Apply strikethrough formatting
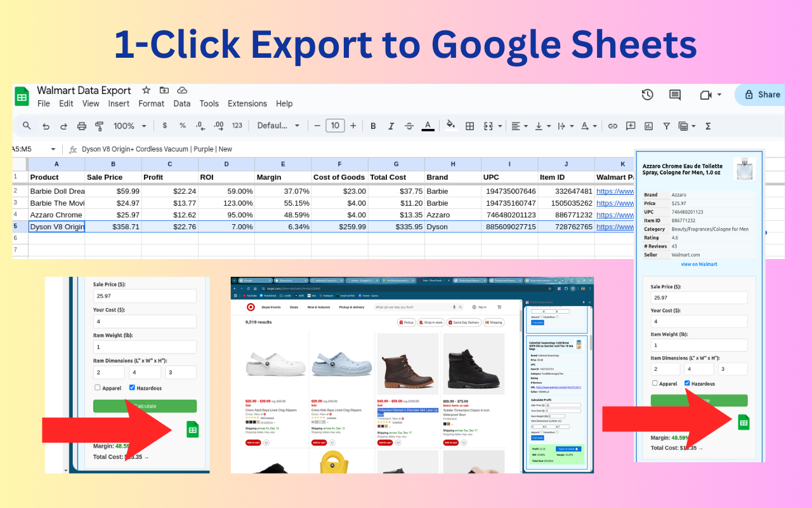This screenshot has height=508, width=812. coord(409,126)
